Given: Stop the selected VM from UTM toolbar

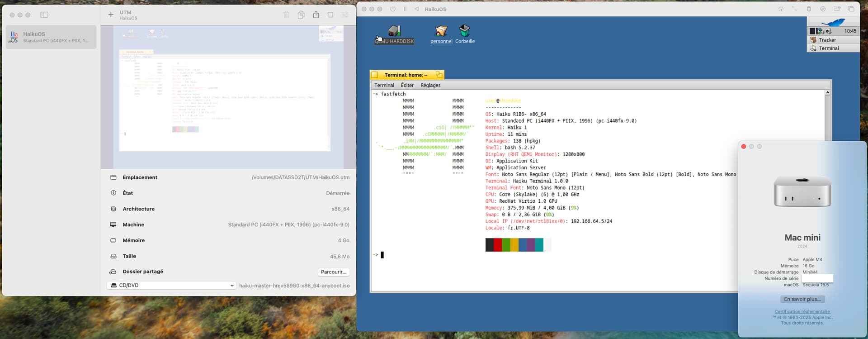Looking at the screenshot, I should (330, 15).
